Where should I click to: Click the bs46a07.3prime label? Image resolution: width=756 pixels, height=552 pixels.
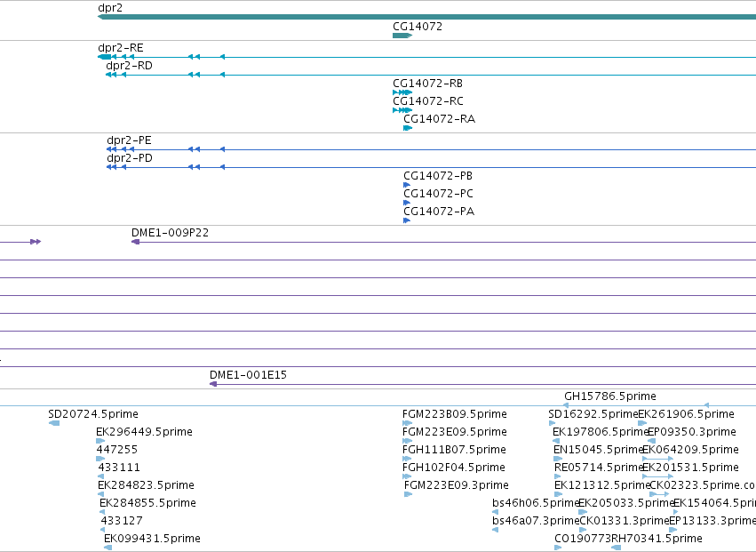(x=535, y=521)
